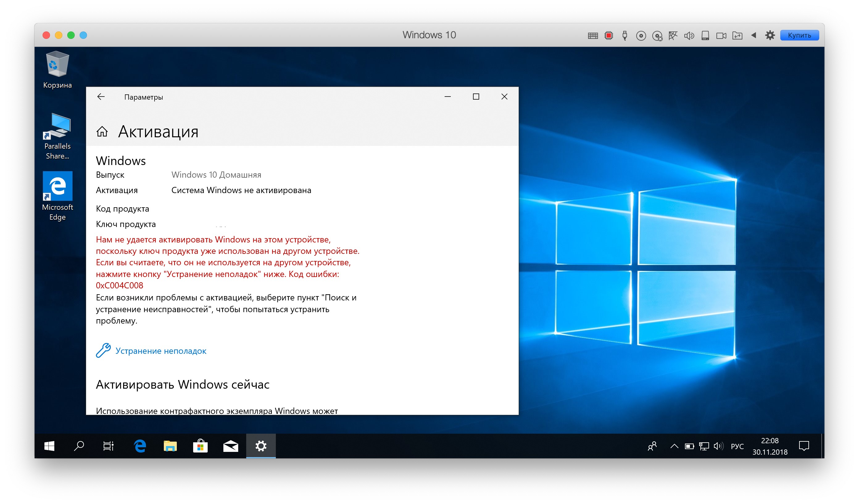Viewport: 859px width, 504px height.
Task: Open the network spiderweb icon
Action: tap(673, 35)
